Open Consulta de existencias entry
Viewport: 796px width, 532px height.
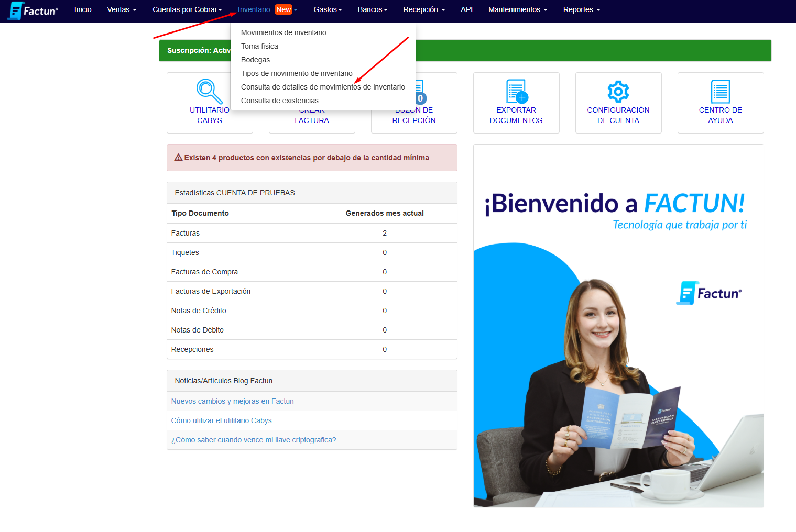[x=279, y=101]
